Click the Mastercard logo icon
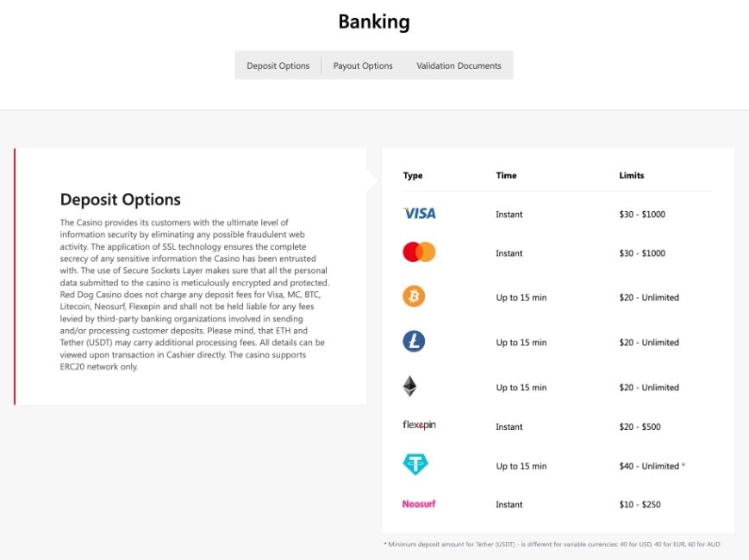Screen dimensions: 749x560 (419, 252)
